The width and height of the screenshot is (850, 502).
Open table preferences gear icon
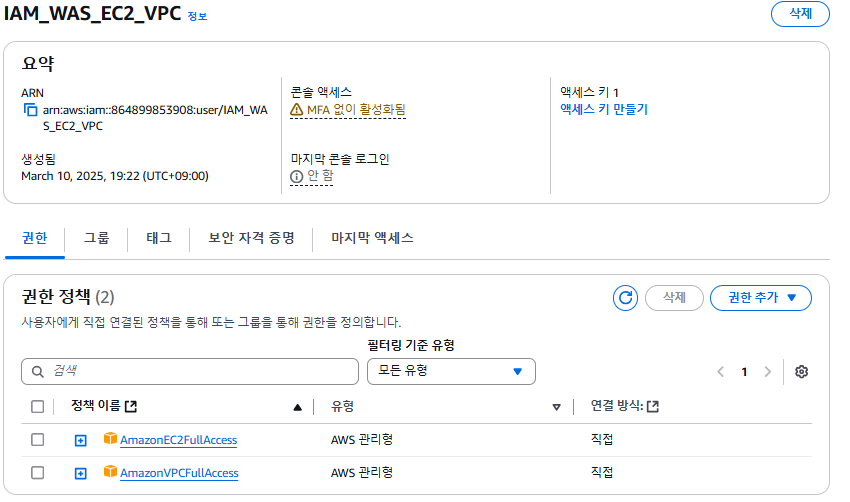pos(801,371)
